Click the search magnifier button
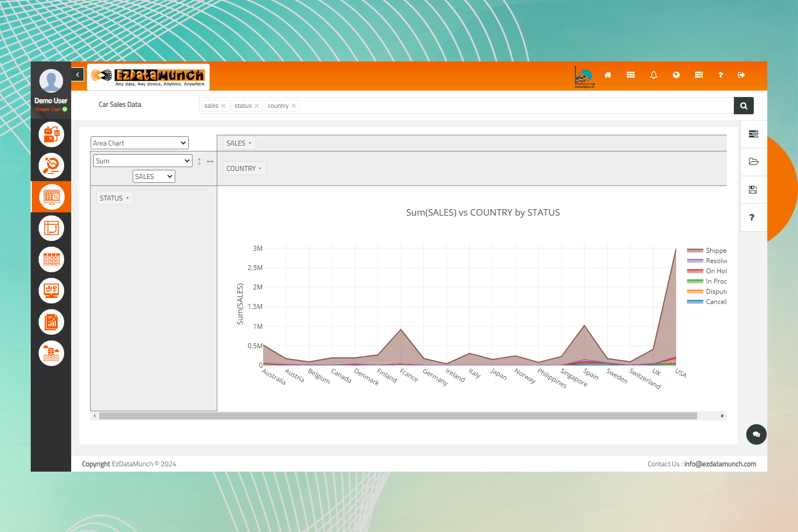Viewport: 798px width, 532px height. pyautogui.click(x=744, y=106)
